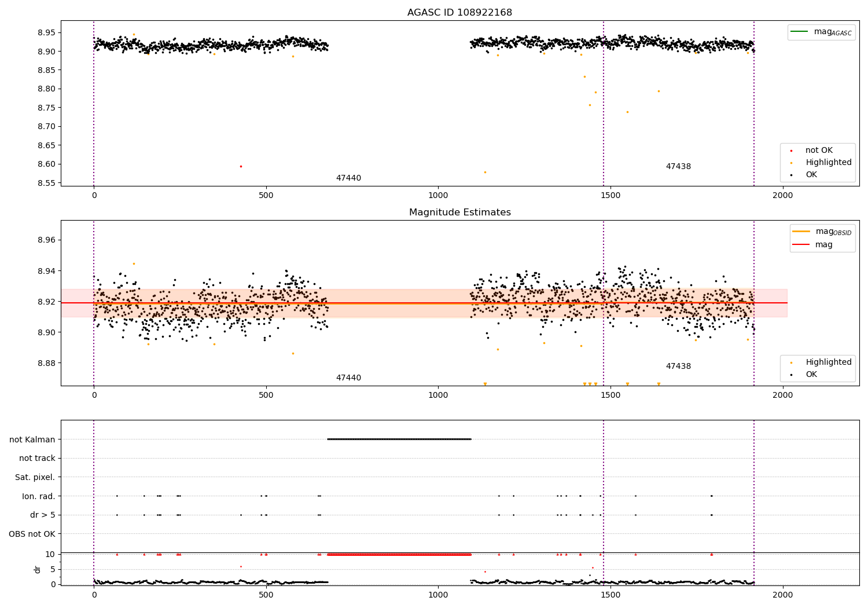Click the 1000 x-axis tick in top panel
This screenshot has width=868, height=608.
pyautogui.click(x=438, y=196)
